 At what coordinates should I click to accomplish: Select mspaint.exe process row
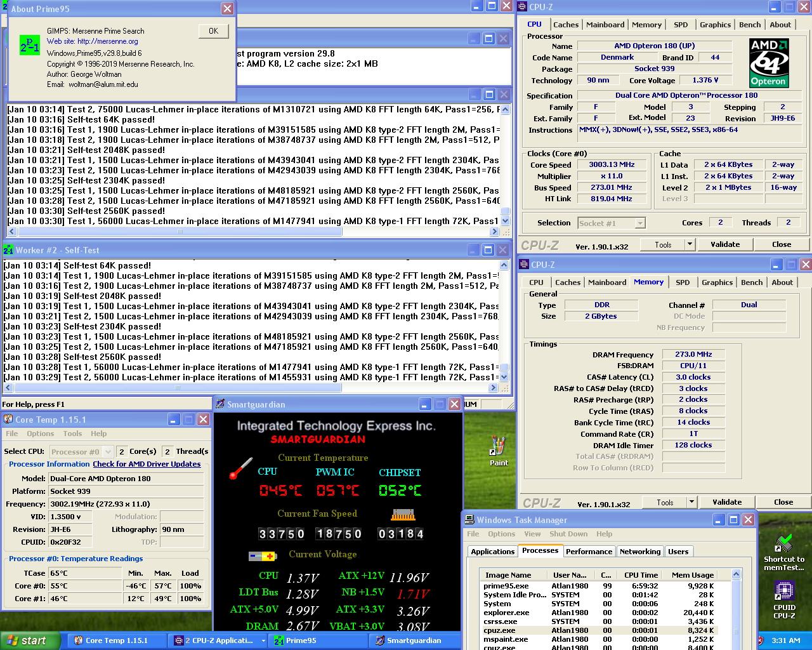[x=599, y=639]
